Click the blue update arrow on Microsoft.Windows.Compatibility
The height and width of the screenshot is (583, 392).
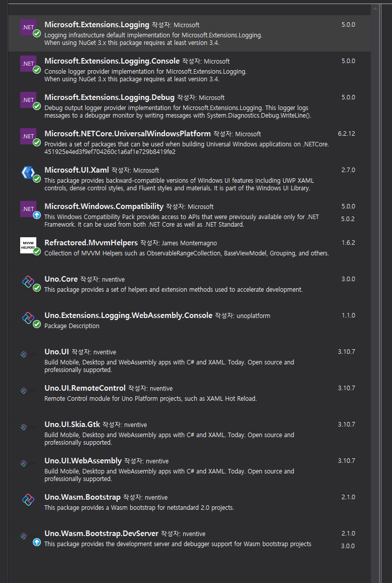(36, 215)
